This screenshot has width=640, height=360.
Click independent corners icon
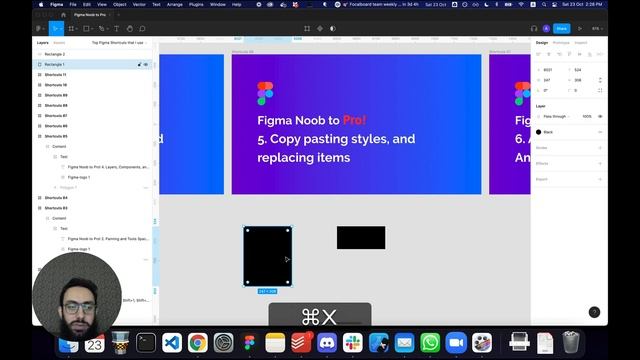click(600, 90)
